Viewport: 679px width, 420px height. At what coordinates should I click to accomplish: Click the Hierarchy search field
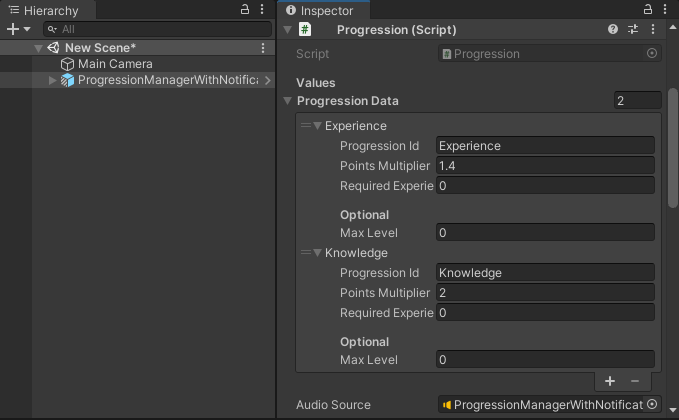(158, 29)
